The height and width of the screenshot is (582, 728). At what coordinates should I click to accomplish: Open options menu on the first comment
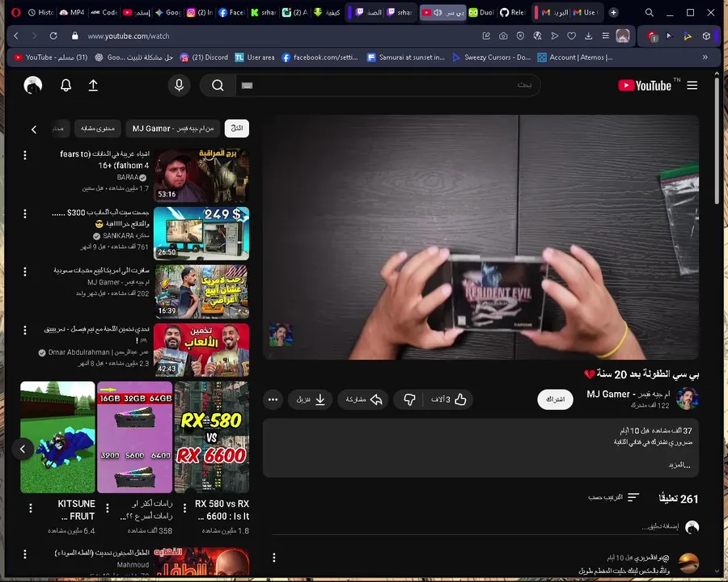(274, 558)
